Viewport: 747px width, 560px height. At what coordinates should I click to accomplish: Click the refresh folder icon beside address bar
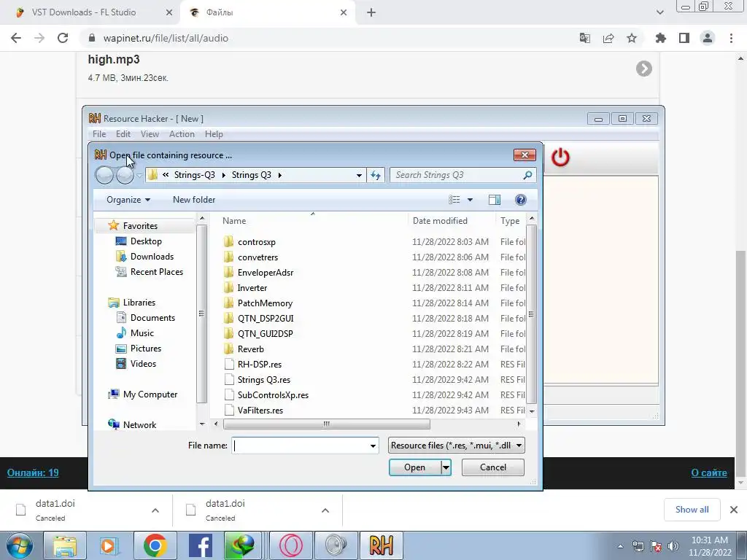coord(376,175)
